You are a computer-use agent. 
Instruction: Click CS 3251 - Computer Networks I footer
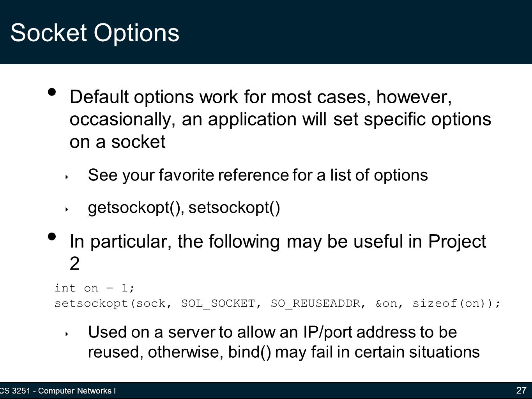58,391
